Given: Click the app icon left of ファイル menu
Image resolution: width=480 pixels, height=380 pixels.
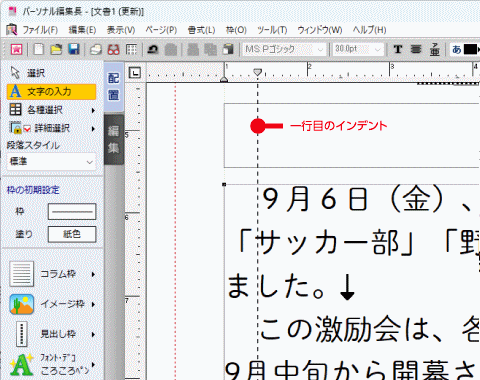Looking at the screenshot, I should (x=12, y=30).
